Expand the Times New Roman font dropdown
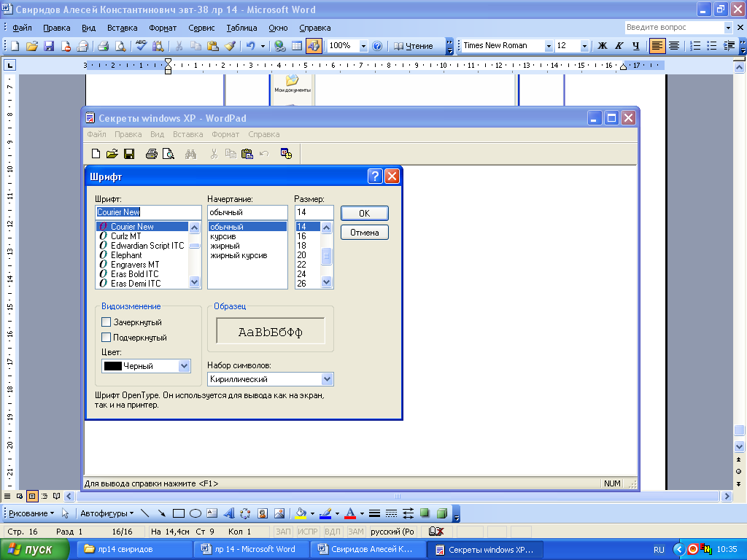This screenshot has height=560, width=747. (549, 46)
